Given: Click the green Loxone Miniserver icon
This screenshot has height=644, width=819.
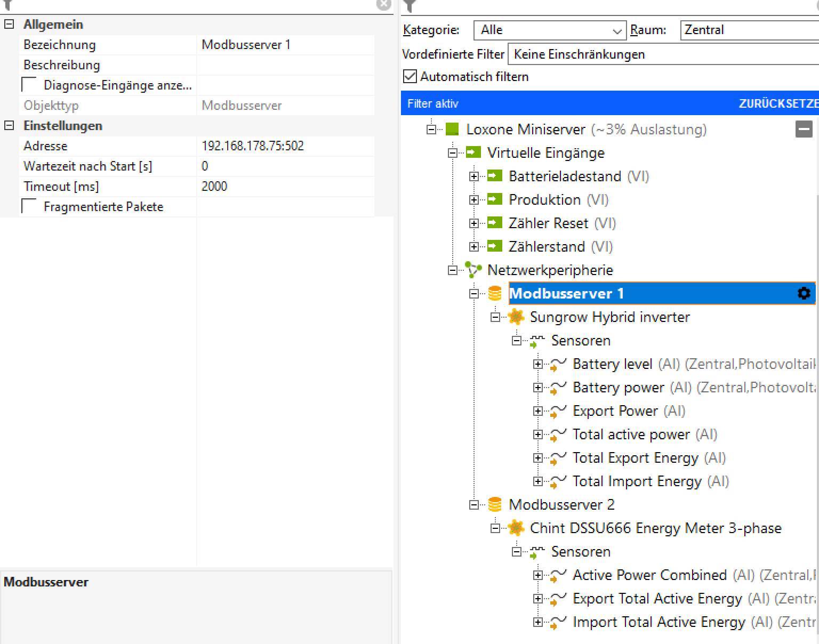Looking at the screenshot, I should point(452,129).
